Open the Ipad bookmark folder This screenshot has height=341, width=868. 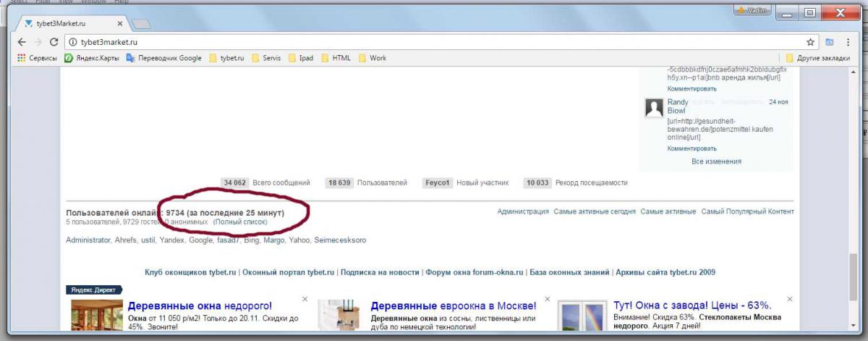click(x=301, y=58)
